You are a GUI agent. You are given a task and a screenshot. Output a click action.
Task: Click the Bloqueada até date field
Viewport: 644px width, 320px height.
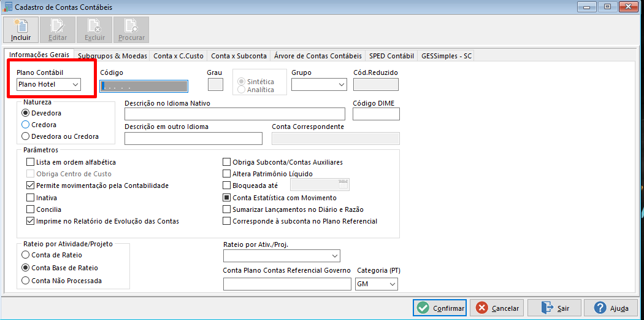pos(320,185)
